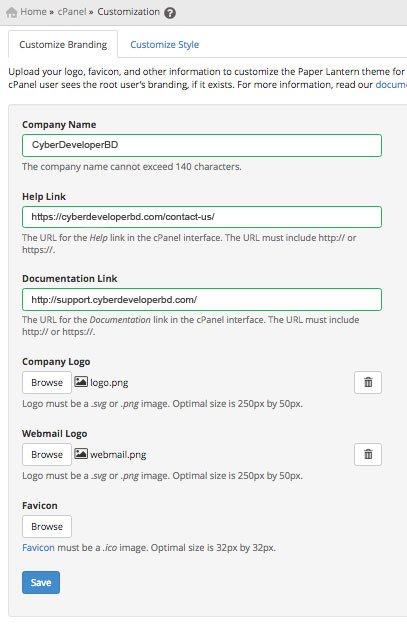Delete the company logo with trash icon
Screen dimensions: 407x627
pos(368,382)
